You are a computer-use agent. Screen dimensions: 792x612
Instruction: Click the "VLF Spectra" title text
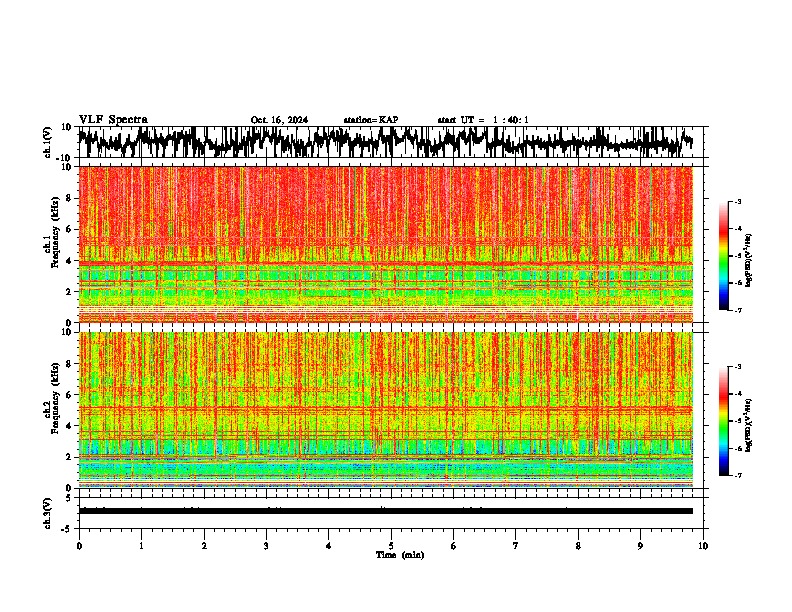pos(113,119)
